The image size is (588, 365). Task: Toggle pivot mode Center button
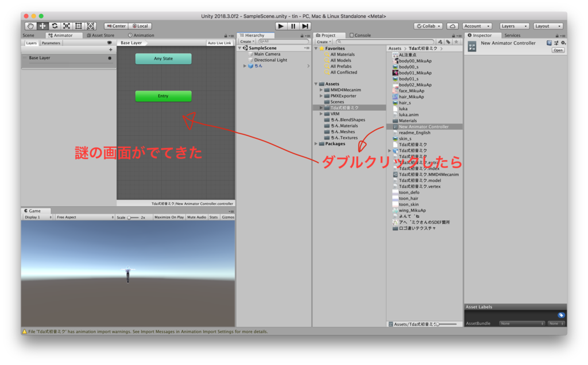tap(116, 26)
